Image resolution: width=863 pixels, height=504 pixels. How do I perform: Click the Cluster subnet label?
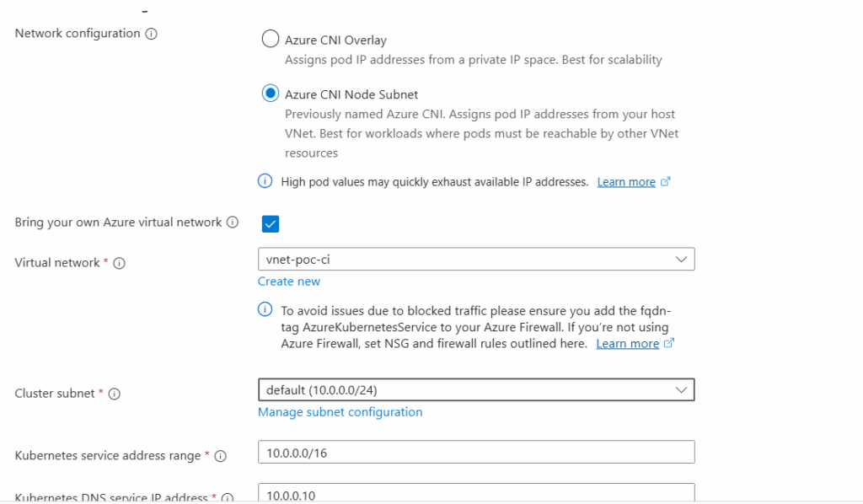55,394
